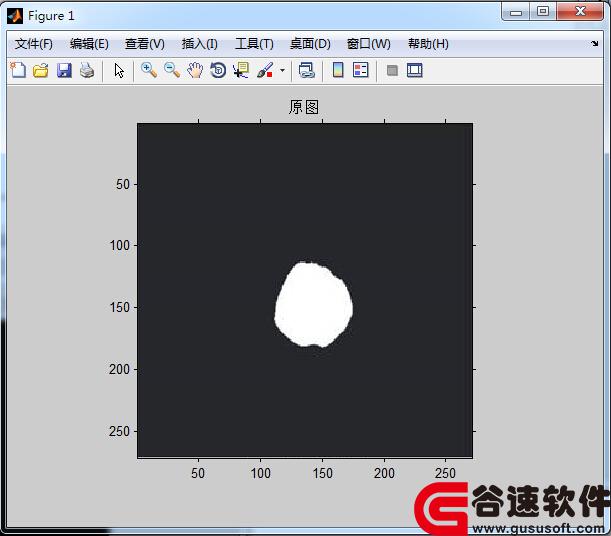Click the Show Plot Tools and dock icon
This screenshot has height=536, width=611.
click(415, 71)
